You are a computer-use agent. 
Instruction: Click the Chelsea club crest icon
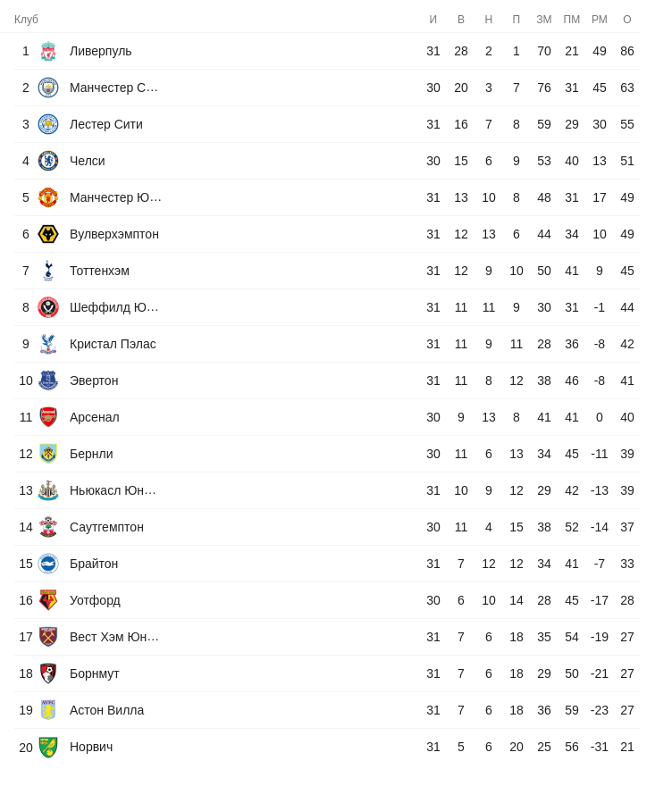point(48,161)
